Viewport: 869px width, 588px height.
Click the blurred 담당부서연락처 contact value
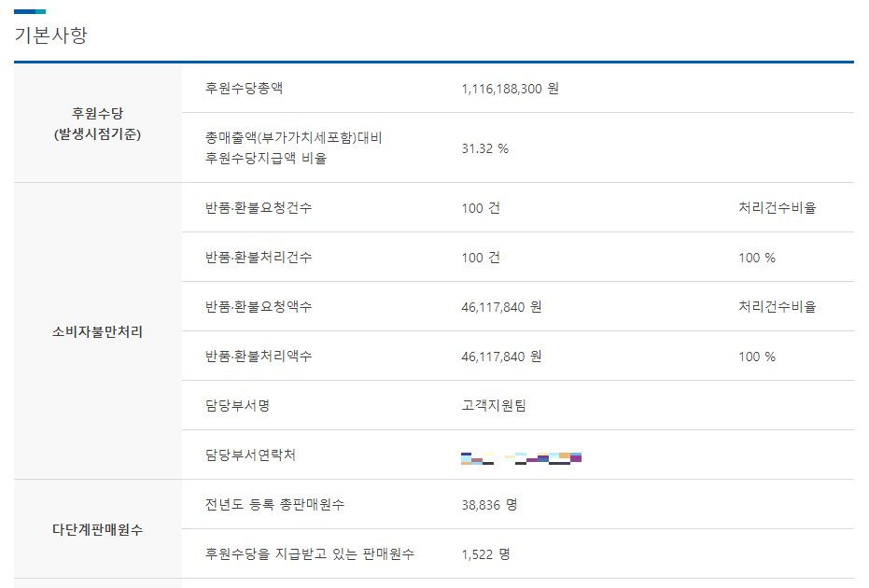click(521, 458)
